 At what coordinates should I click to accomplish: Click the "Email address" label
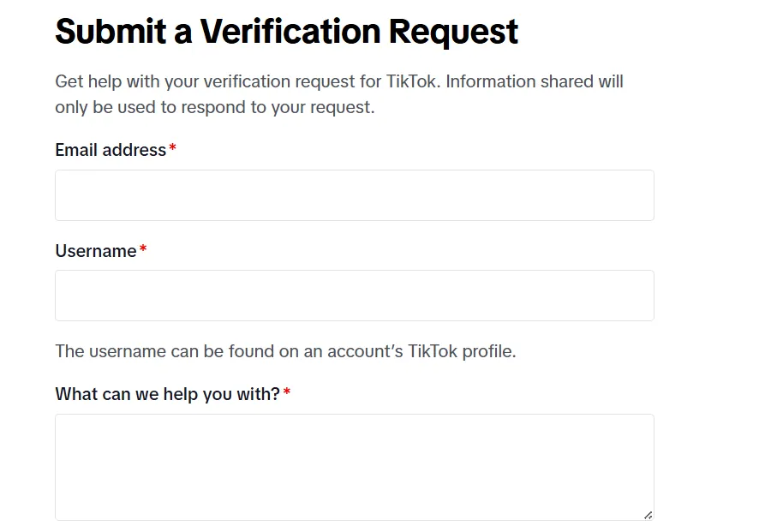tap(110, 150)
